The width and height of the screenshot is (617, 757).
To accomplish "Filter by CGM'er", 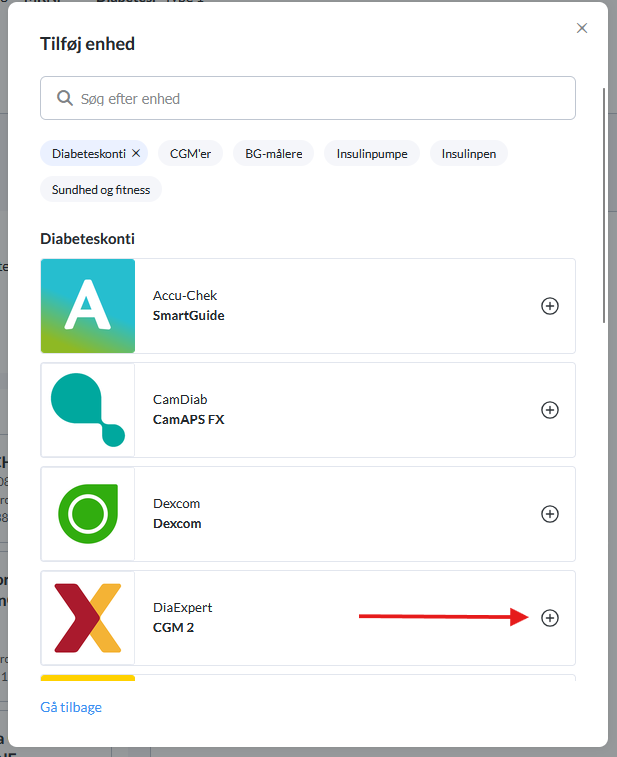I will [190, 154].
